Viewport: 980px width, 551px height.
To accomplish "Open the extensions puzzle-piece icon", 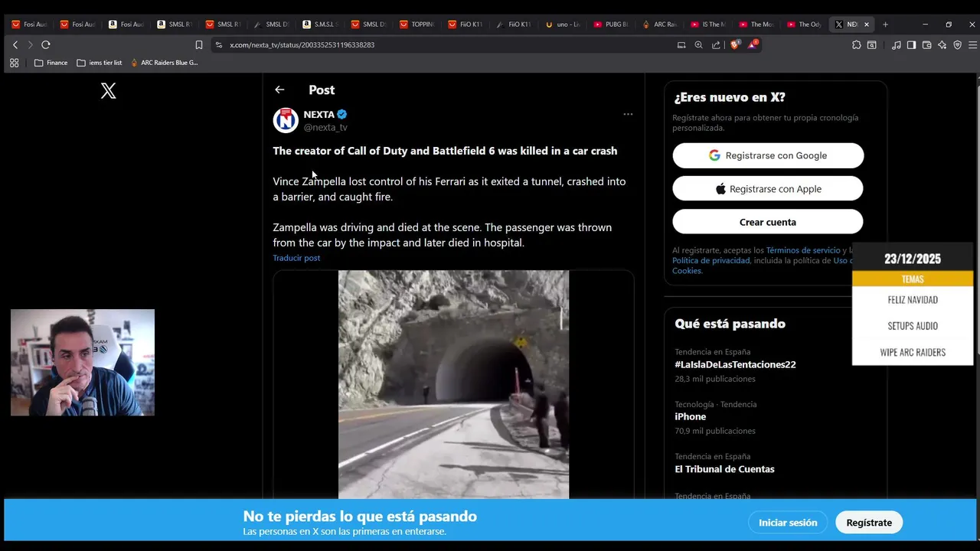I will tap(856, 45).
